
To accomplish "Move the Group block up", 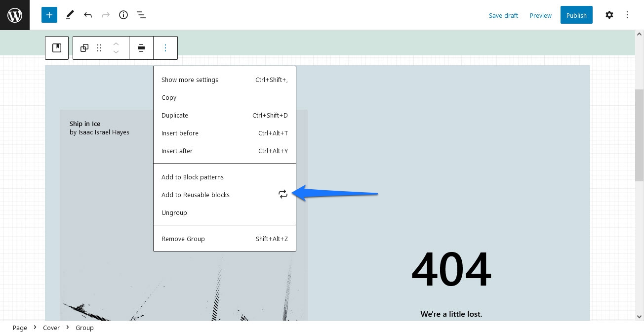I will [x=116, y=43].
